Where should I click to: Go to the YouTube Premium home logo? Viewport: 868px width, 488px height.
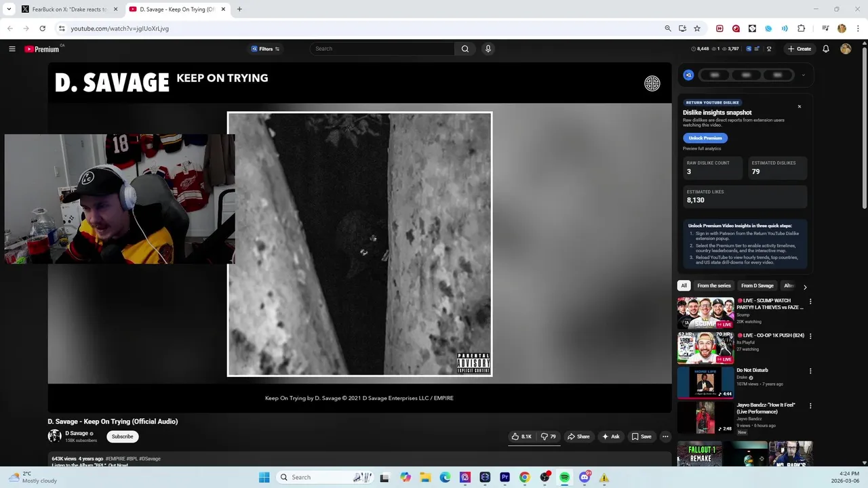tap(42, 49)
